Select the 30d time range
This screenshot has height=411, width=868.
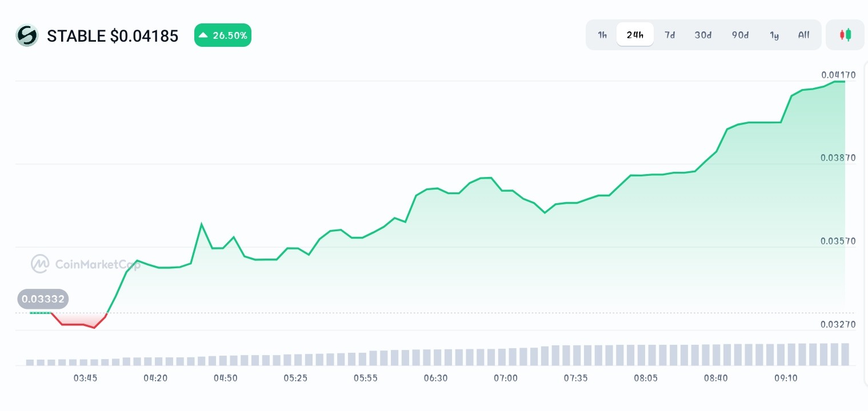(703, 35)
